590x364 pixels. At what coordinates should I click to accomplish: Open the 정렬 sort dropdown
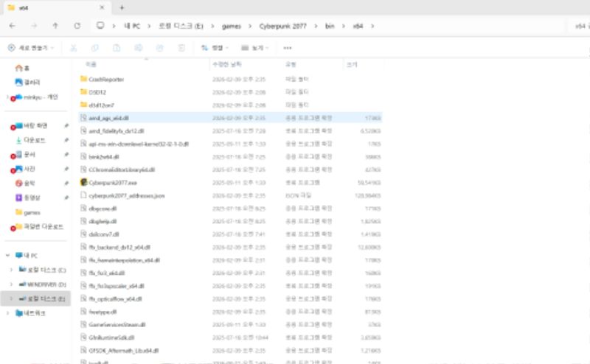(215, 48)
